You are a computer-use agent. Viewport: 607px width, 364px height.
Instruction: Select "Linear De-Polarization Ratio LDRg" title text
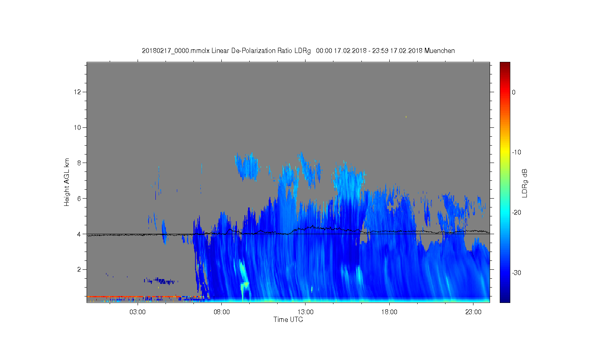pyautogui.click(x=261, y=51)
